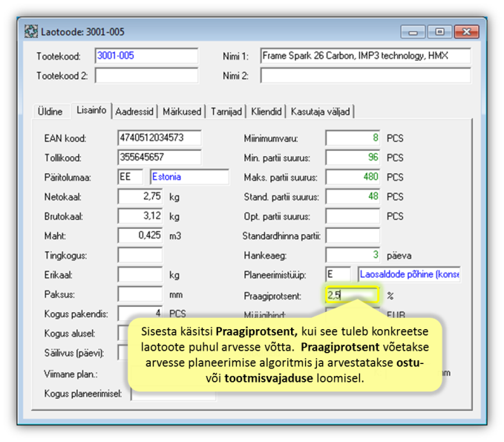This screenshot has height=442, width=504.
Task: Click the Laosaldode põhine description field
Action: coord(409,275)
